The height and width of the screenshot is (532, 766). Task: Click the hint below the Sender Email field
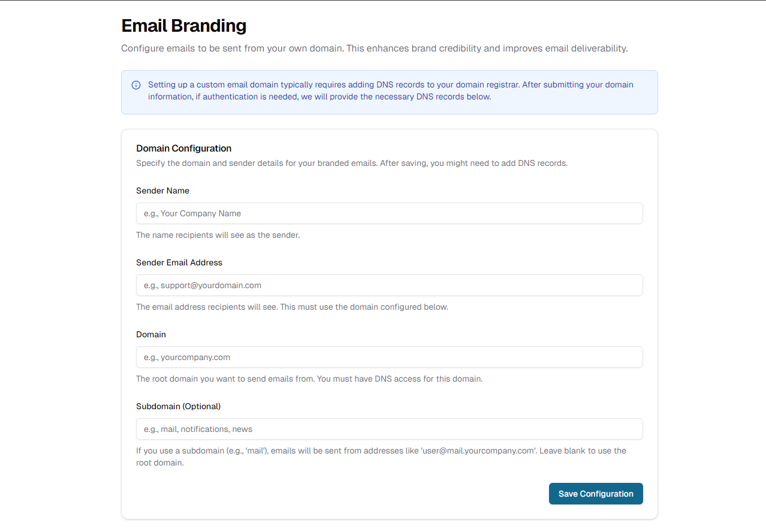click(292, 307)
